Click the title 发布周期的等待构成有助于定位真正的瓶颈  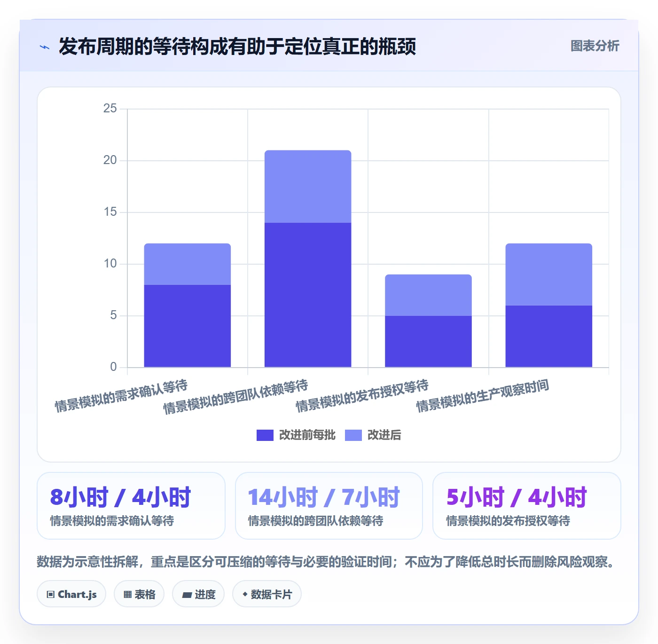coord(237,47)
